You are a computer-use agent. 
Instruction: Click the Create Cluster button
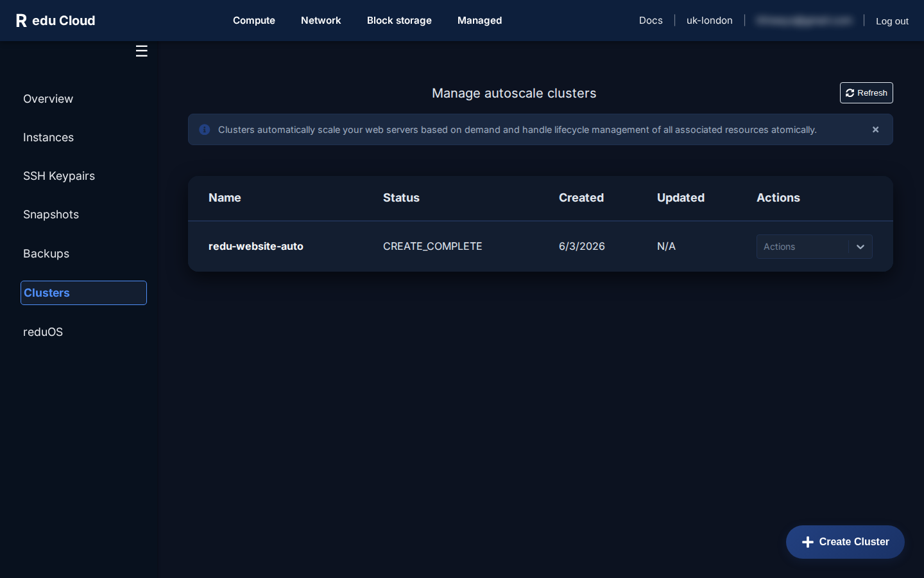pyautogui.click(x=845, y=542)
